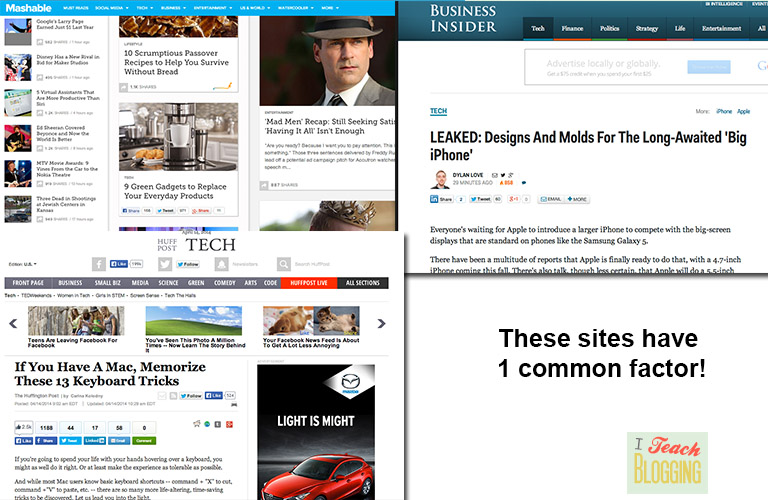Click the HuffPost Facebook icon
This screenshot has width=768, height=500.
point(100,264)
